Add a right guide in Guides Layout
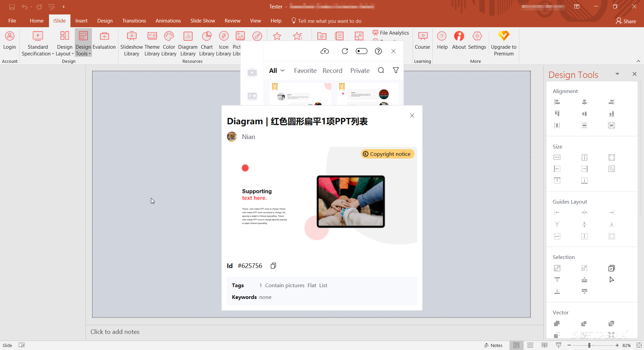The height and width of the screenshot is (350, 644). 611,212
